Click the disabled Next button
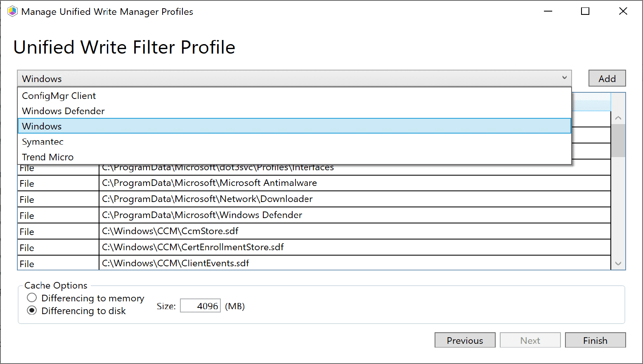643x364 pixels. pyautogui.click(x=530, y=340)
